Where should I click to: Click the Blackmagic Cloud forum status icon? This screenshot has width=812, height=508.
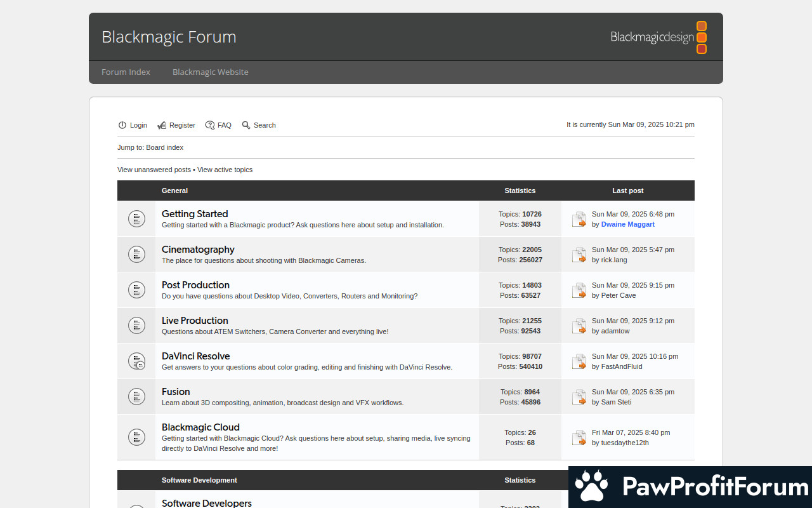(x=136, y=438)
